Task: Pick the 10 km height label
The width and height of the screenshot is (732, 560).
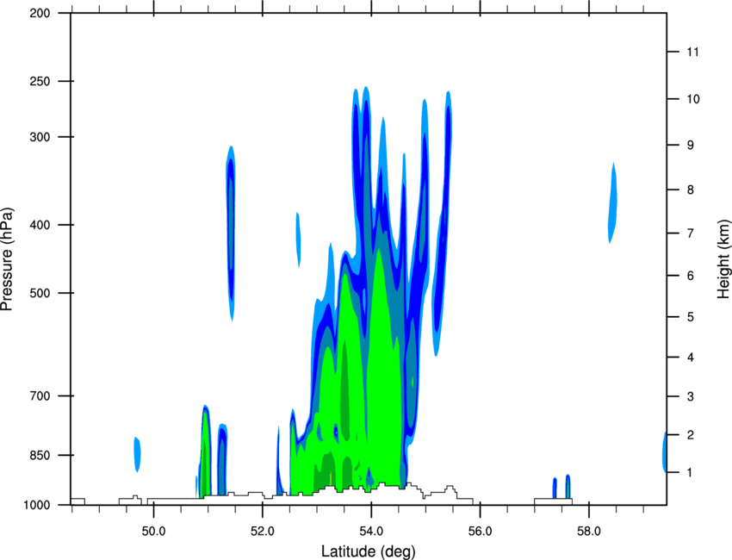Action: coord(692,99)
